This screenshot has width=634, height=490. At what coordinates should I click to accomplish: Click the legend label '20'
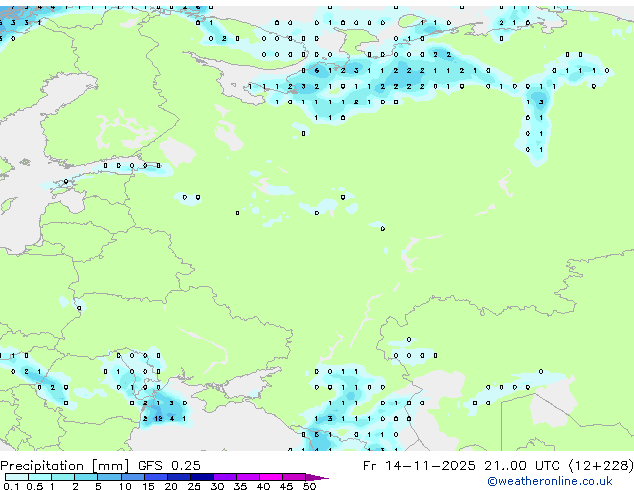coord(171,486)
